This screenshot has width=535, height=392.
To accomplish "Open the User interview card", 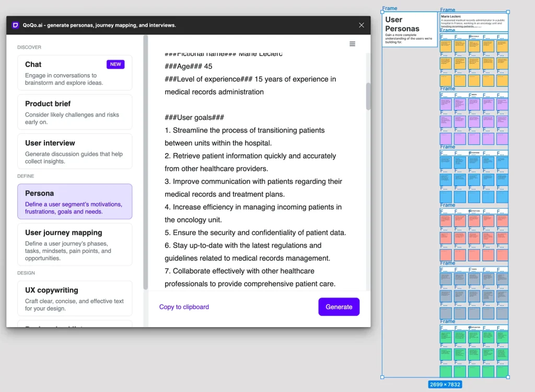I will coord(75,151).
